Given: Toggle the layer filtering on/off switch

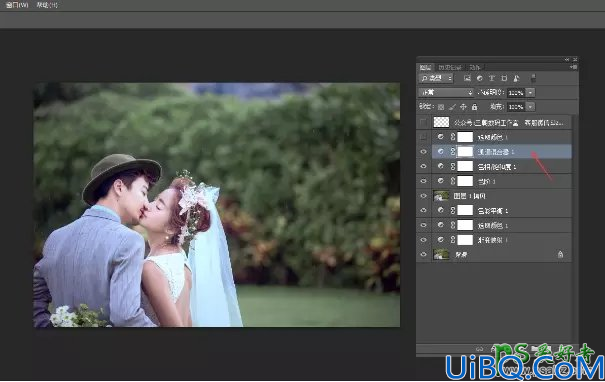Looking at the screenshot, I should click(x=533, y=78).
